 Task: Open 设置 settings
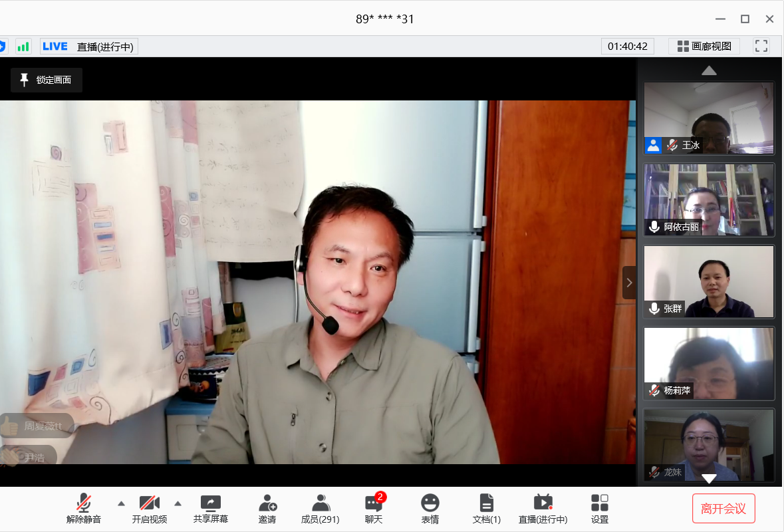(599, 509)
